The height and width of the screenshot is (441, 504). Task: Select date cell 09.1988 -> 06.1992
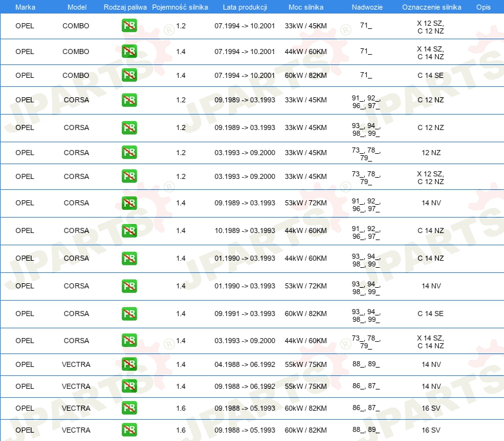[245, 386]
